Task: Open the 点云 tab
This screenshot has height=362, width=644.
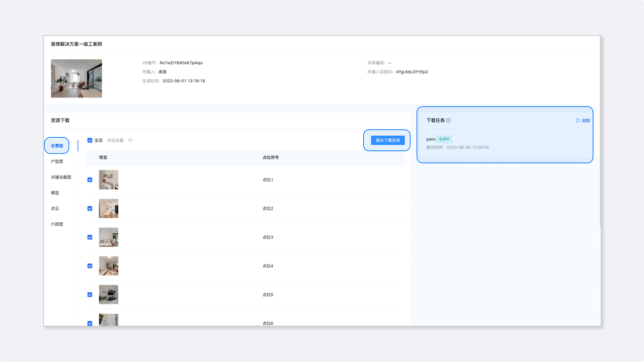Action: pyautogui.click(x=55, y=208)
